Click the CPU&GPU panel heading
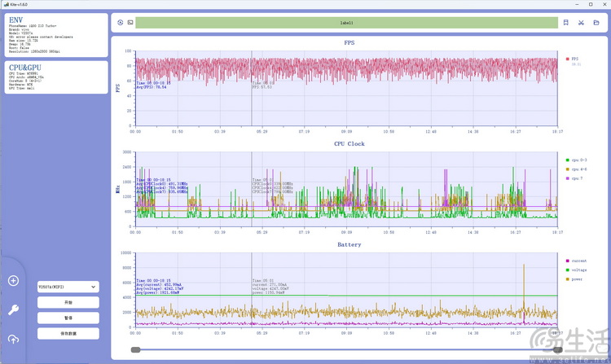Viewport: 611px width, 364px height. pyautogui.click(x=25, y=68)
